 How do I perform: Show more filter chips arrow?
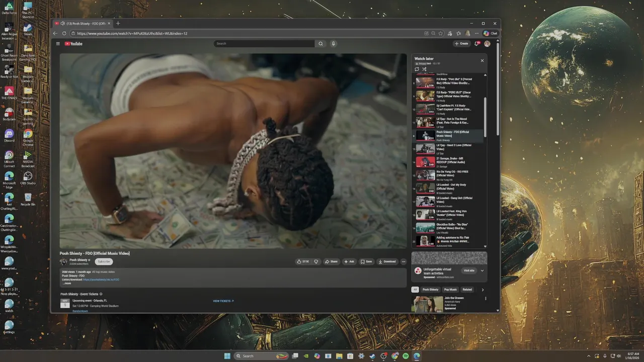pos(482,290)
